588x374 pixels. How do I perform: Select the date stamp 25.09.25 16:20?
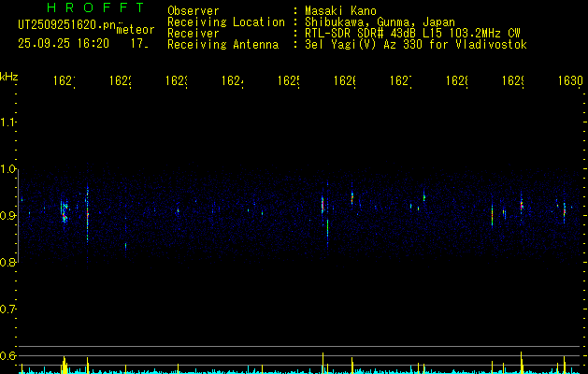click(64, 44)
